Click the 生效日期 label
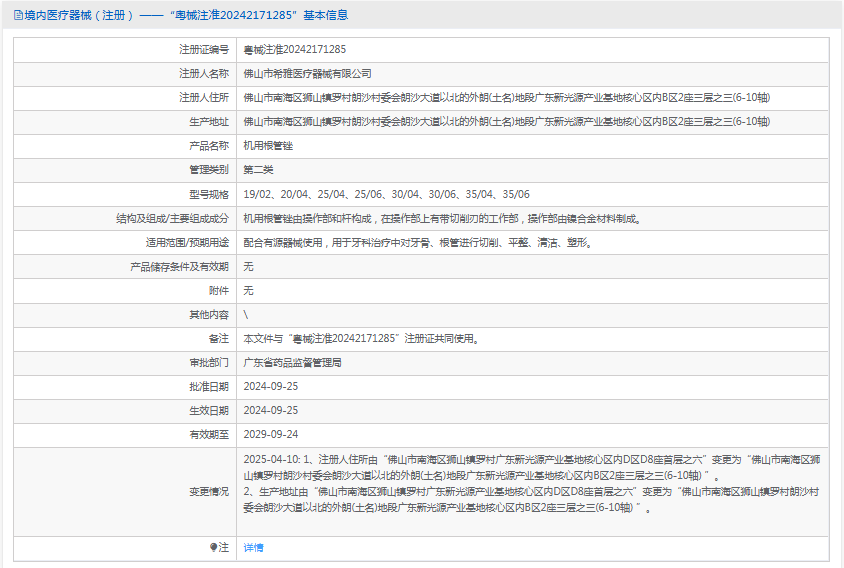844x568 pixels. click(209, 411)
